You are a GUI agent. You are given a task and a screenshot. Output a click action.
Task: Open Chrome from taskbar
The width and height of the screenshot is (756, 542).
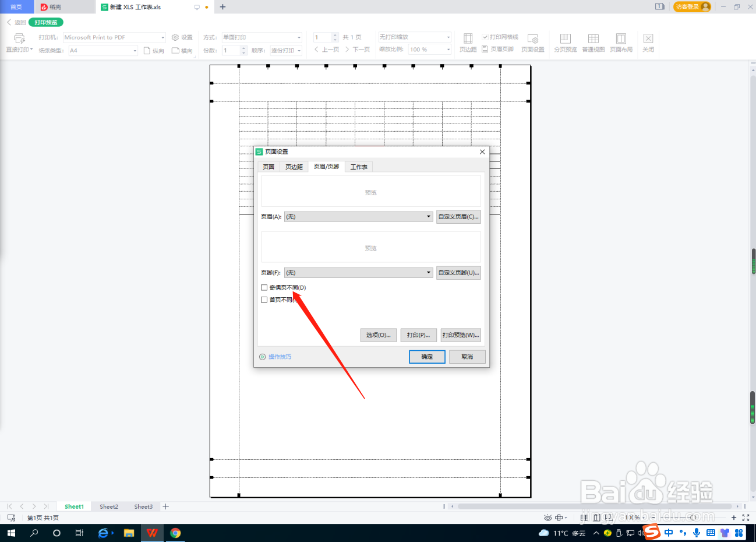[x=175, y=533]
